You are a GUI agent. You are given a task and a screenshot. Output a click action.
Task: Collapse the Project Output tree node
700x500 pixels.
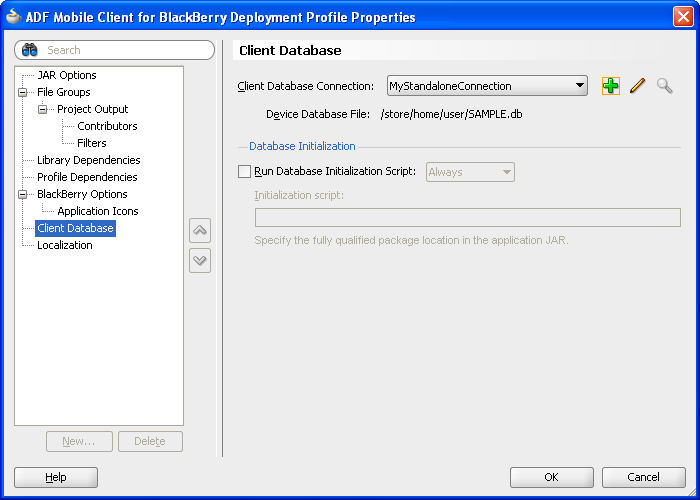tap(42, 109)
